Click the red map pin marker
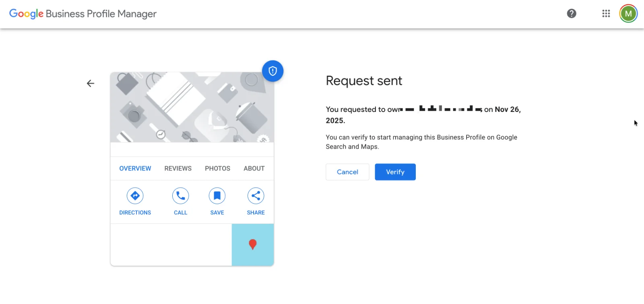 [x=253, y=244]
